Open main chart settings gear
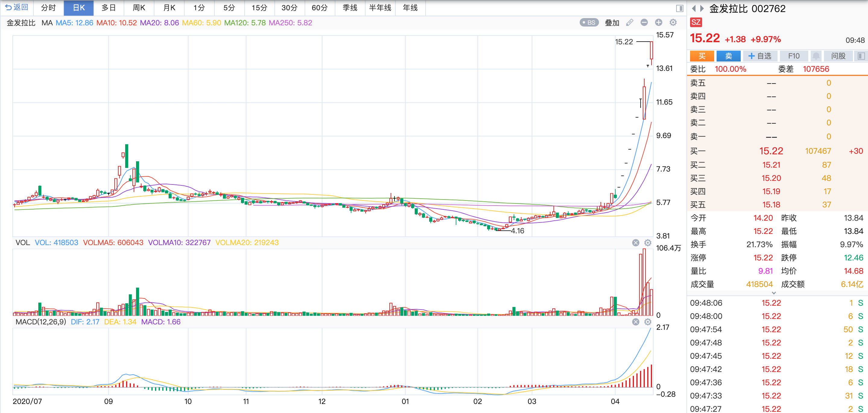The image size is (868, 413). pyautogui.click(x=673, y=23)
